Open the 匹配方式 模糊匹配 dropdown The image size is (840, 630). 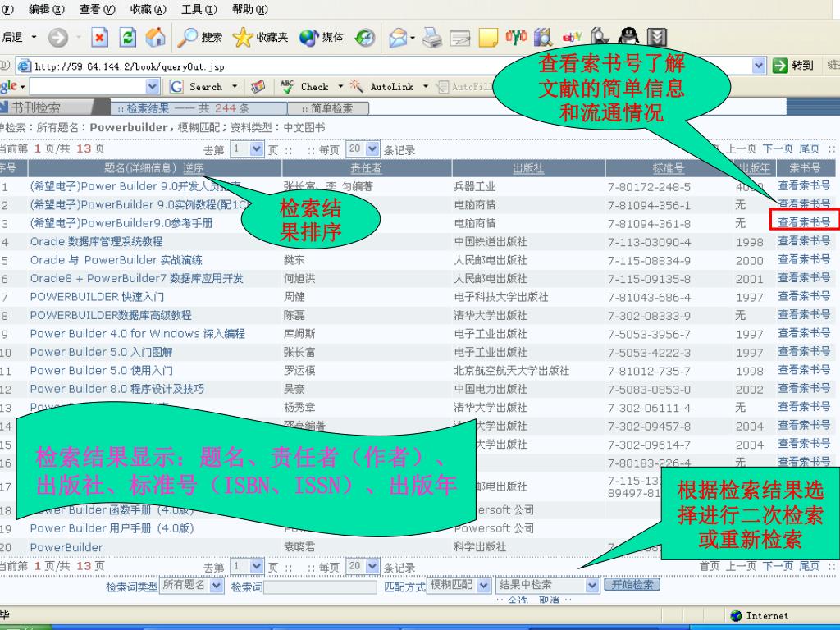[x=483, y=586]
